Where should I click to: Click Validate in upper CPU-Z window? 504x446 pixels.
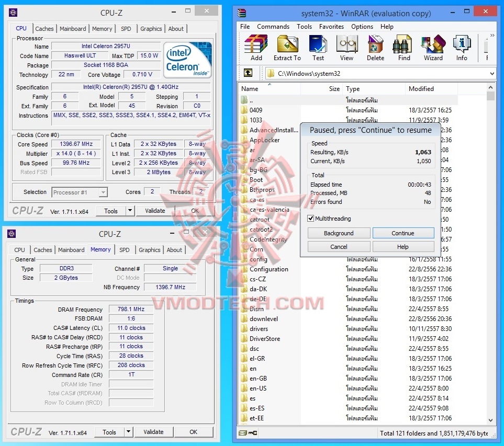(155, 211)
